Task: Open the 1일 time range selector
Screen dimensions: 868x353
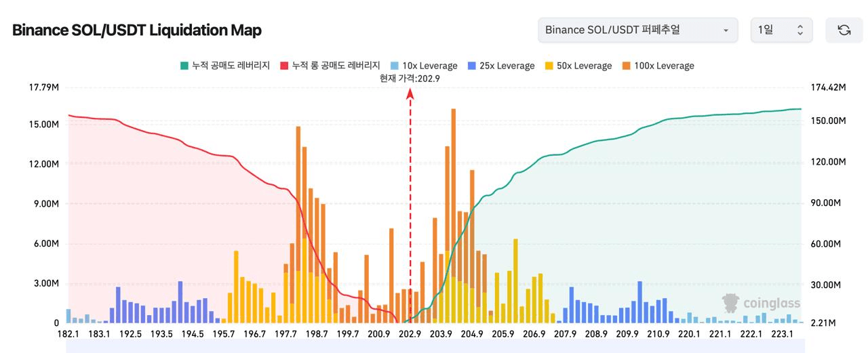Action: tap(781, 30)
